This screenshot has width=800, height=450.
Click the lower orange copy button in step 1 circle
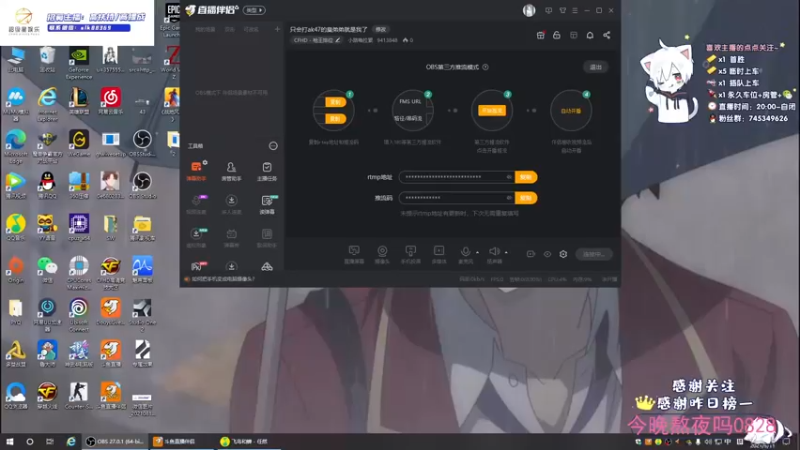[335, 118]
